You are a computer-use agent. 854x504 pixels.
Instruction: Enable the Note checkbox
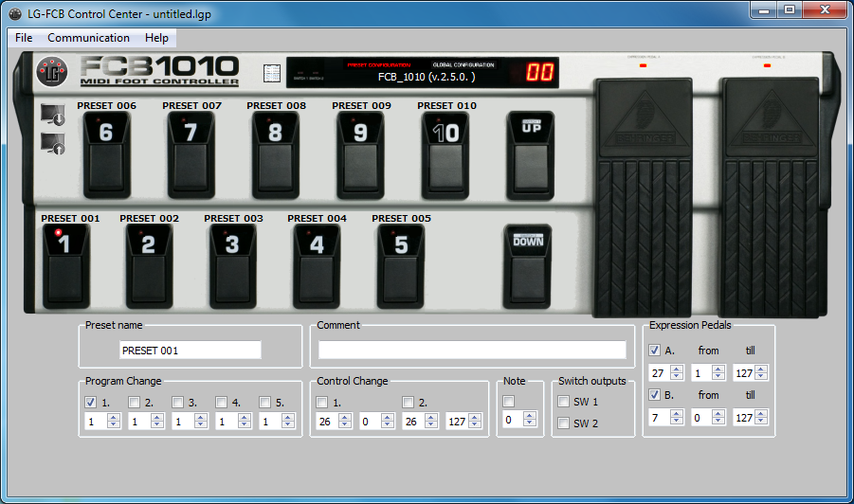click(509, 402)
